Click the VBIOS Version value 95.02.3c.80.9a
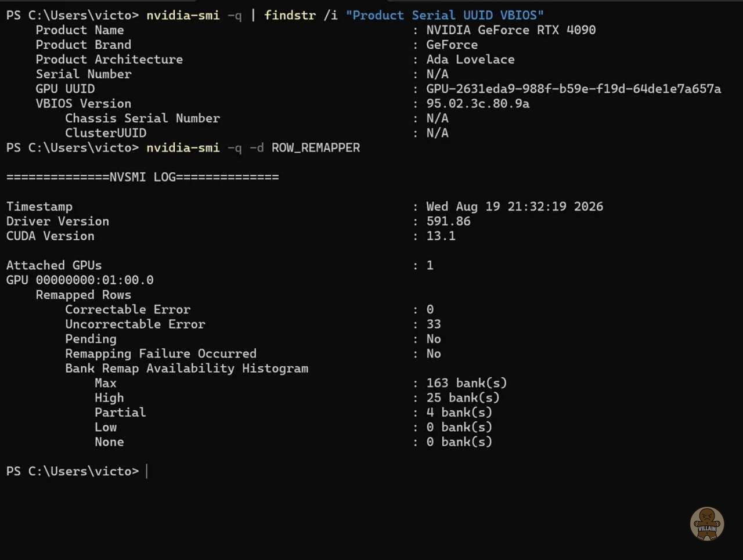This screenshot has width=743, height=560. [478, 103]
